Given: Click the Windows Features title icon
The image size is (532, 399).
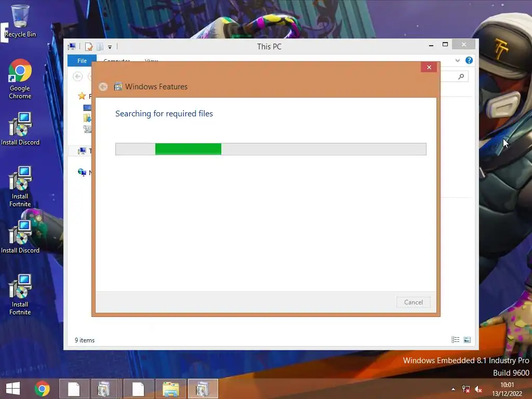Looking at the screenshot, I should 118,87.
